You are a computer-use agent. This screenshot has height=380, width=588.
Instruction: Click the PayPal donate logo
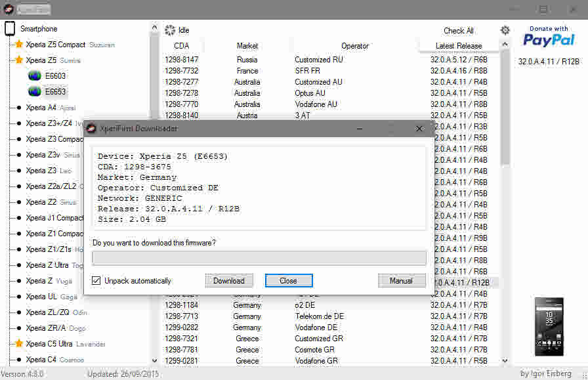[x=549, y=37]
